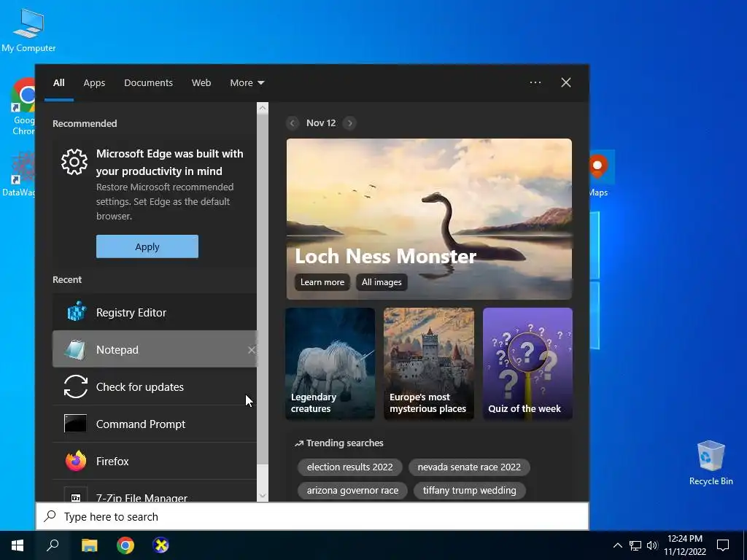Viewport: 747px width, 560px height.
Task: Launch Chrome from the taskbar
Action: pos(125,545)
